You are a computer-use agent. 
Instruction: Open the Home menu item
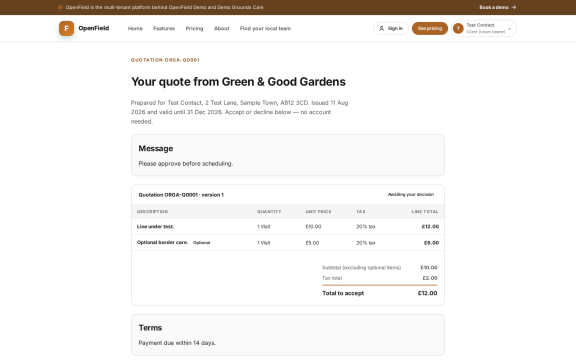[x=135, y=28]
